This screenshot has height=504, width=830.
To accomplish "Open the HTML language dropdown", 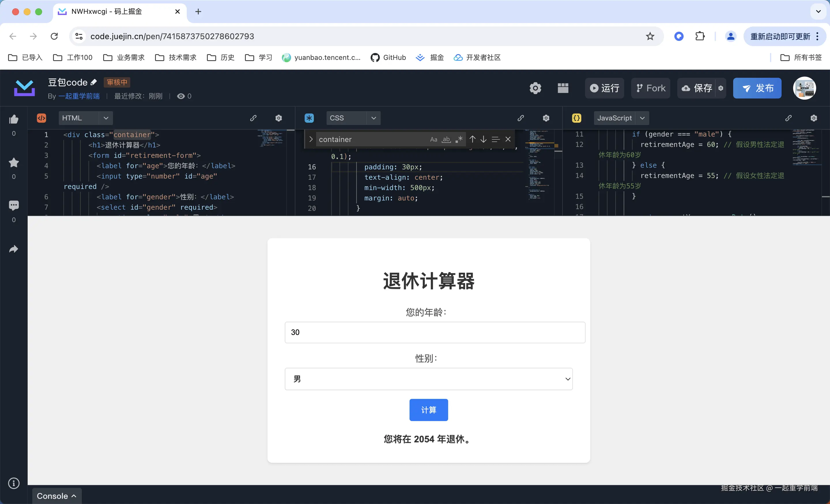I will point(85,118).
